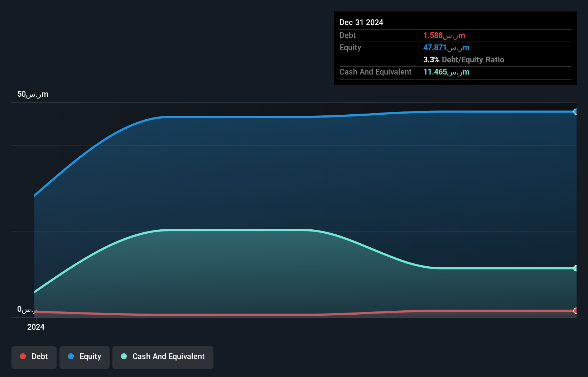Viewport: 588px width, 377px height.
Task: Click the Cash value 11.465 in tooltip
Action: pyautogui.click(x=446, y=72)
